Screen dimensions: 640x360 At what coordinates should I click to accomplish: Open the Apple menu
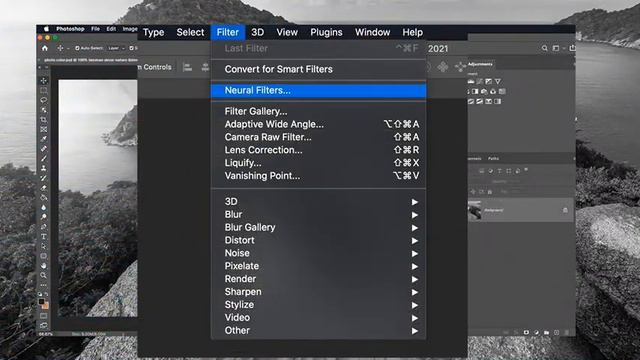(x=46, y=29)
